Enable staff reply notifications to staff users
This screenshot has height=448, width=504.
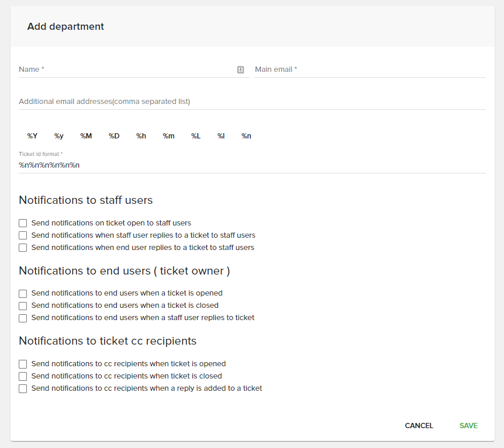[x=22, y=235]
